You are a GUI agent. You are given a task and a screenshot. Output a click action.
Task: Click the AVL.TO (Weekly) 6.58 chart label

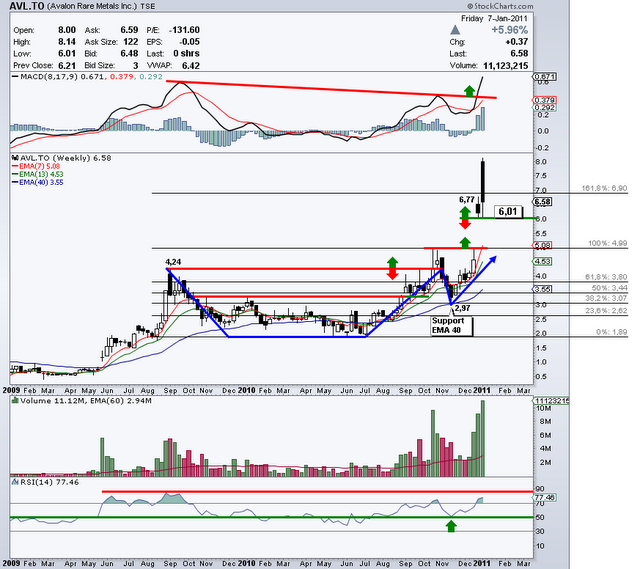click(x=66, y=158)
